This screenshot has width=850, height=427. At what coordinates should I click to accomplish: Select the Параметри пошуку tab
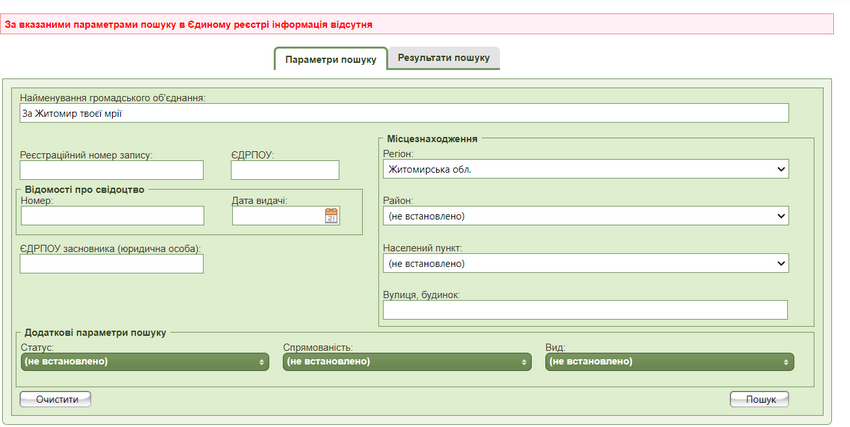[x=330, y=59]
